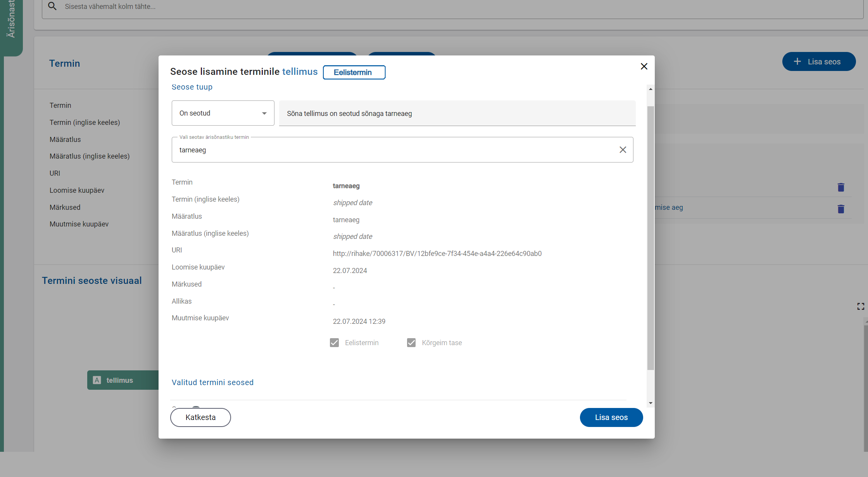Toggle the Eelistermin checkbox
This screenshot has height=477, width=868.
click(334, 343)
